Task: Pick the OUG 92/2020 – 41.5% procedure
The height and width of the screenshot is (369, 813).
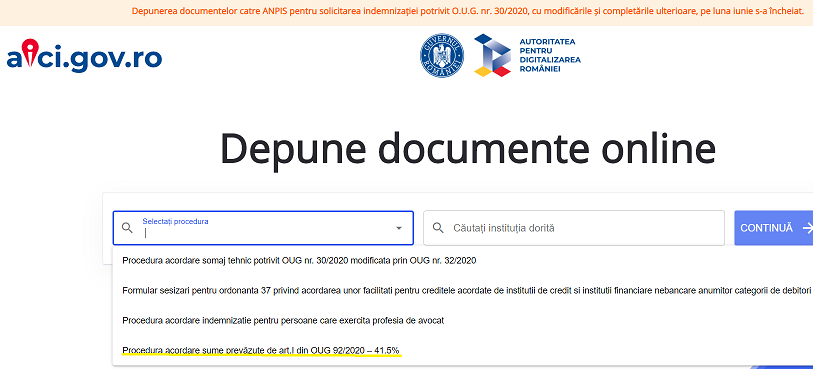Action: coord(261,350)
